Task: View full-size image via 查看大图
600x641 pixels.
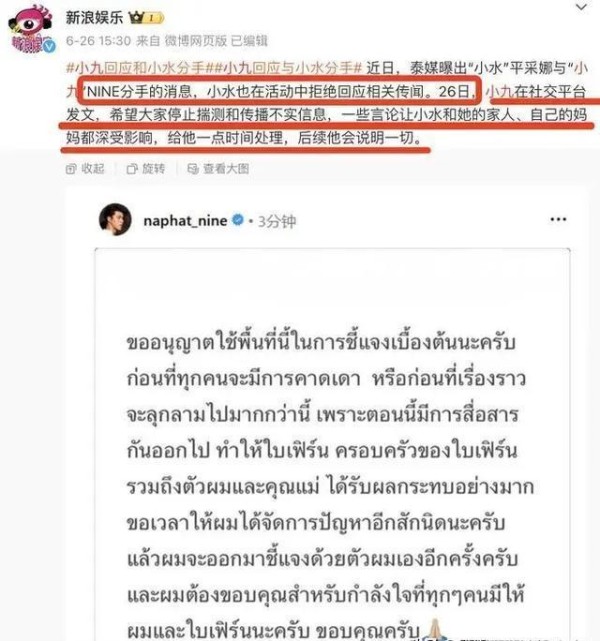Action: pyautogui.click(x=218, y=168)
